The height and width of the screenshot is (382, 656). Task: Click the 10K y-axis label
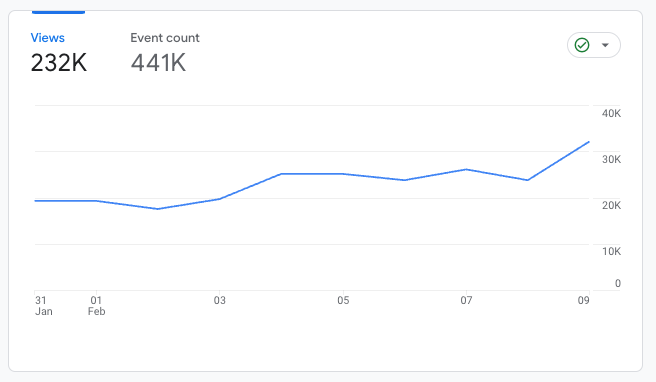(611, 251)
